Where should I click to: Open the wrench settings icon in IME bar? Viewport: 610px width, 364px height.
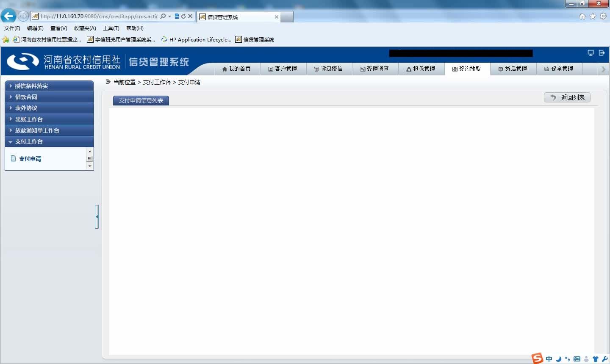pyautogui.click(x=604, y=359)
